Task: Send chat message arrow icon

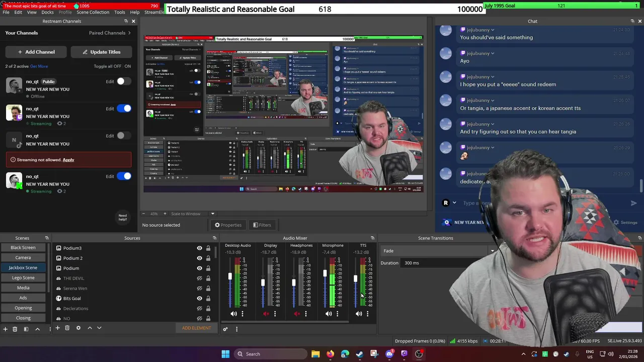Action: (x=634, y=203)
